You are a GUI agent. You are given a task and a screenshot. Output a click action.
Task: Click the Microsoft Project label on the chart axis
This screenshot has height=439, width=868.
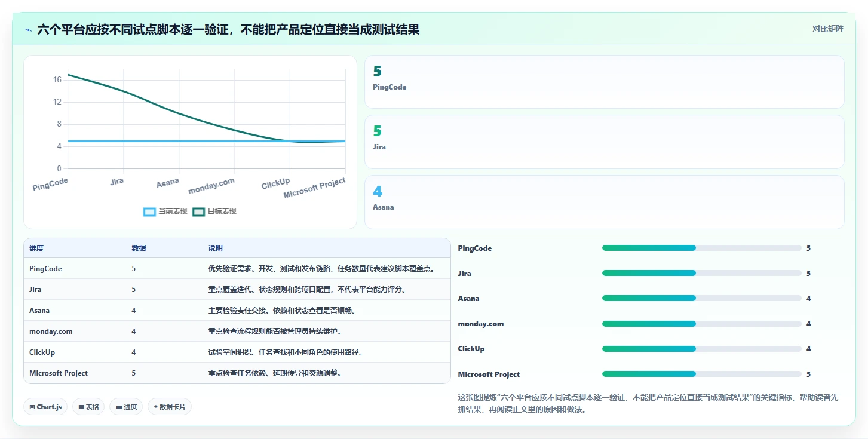315,188
